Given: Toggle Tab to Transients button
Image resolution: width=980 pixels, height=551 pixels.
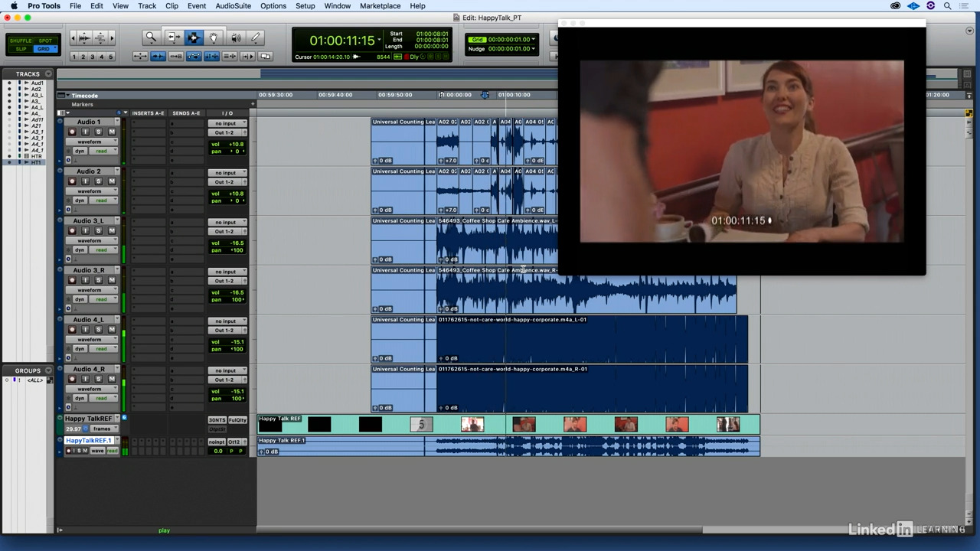Looking at the screenshot, I should (157, 57).
